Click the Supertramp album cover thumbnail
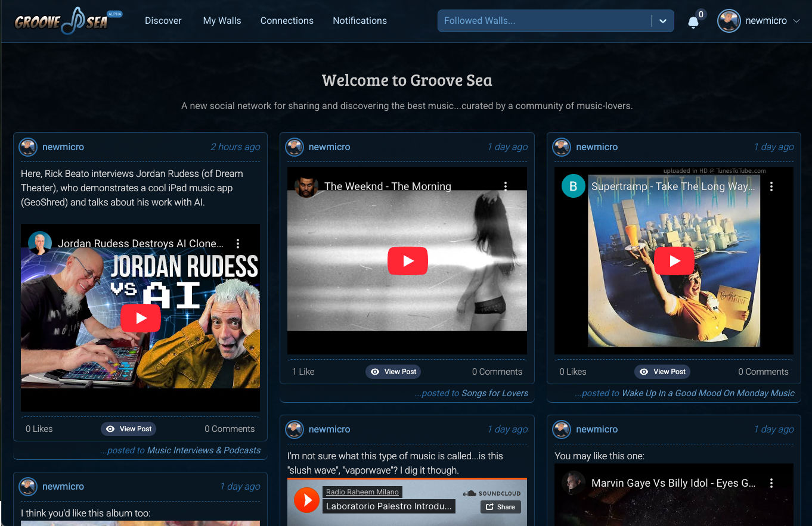The width and height of the screenshot is (812, 526). (x=674, y=260)
